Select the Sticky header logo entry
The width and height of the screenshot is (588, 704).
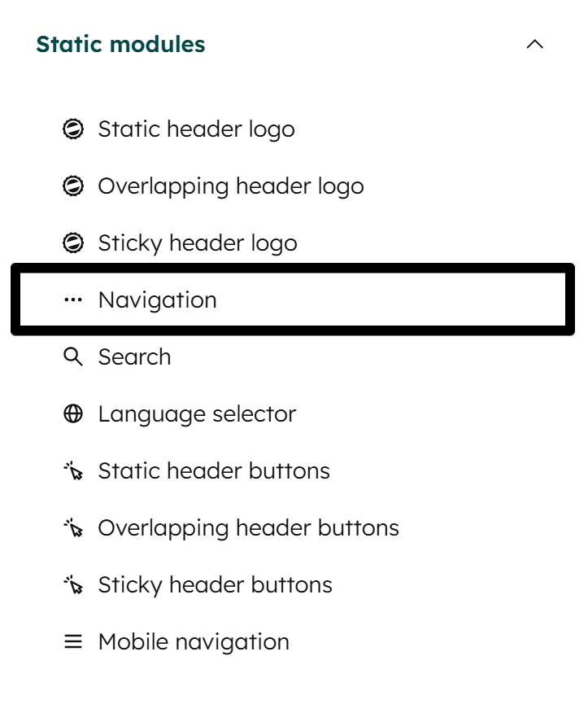point(197,243)
